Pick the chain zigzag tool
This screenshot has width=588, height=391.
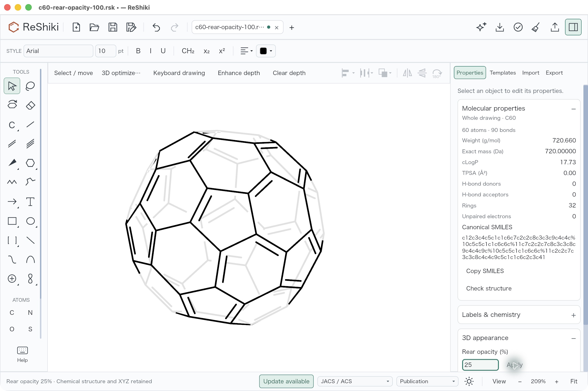(x=12, y=182)
